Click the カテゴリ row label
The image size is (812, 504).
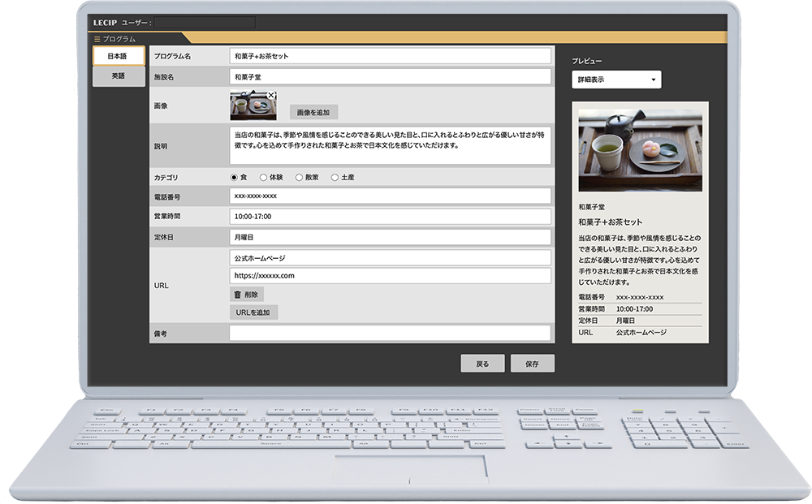pyautogui.click(x=166, y=178)
